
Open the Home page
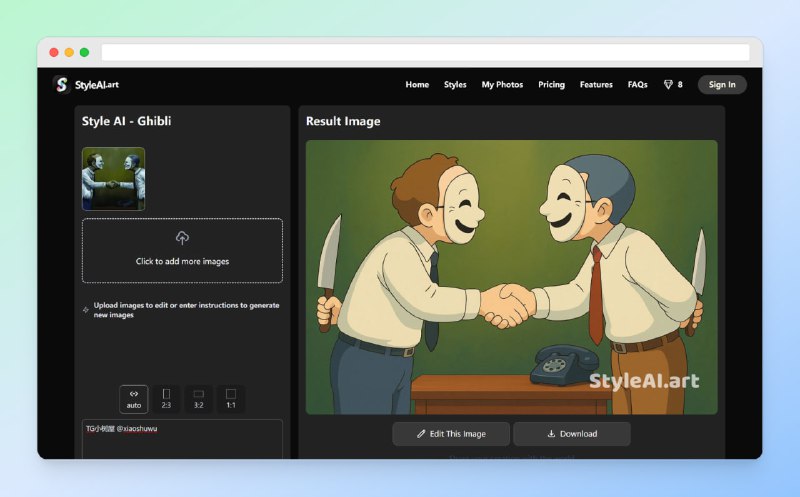(x=417, y=85)
